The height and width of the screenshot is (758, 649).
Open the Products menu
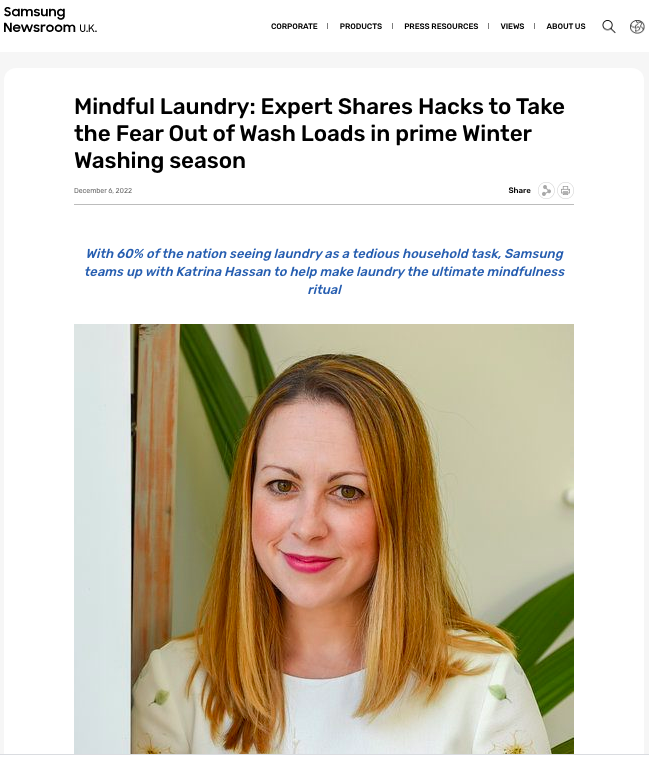(x=361, y=26)
